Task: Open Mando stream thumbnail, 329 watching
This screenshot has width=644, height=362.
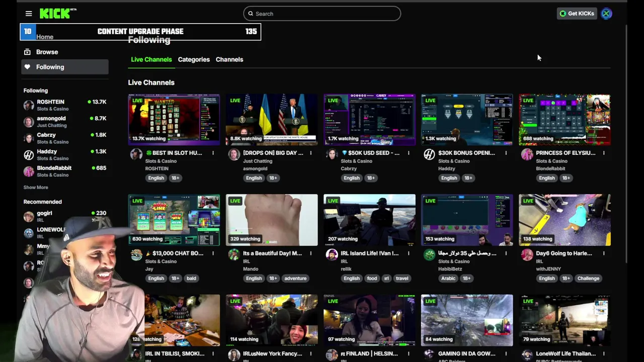Action: pos(272,220)
